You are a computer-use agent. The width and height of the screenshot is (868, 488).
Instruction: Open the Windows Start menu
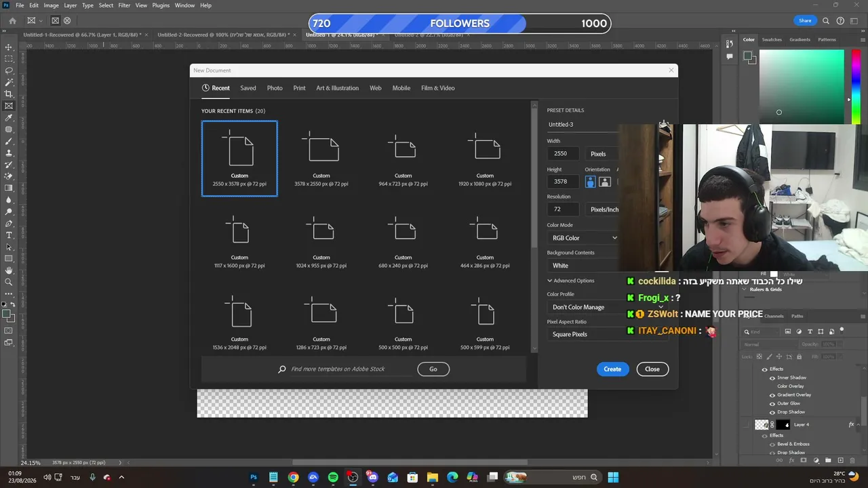(x=613, y=477)
